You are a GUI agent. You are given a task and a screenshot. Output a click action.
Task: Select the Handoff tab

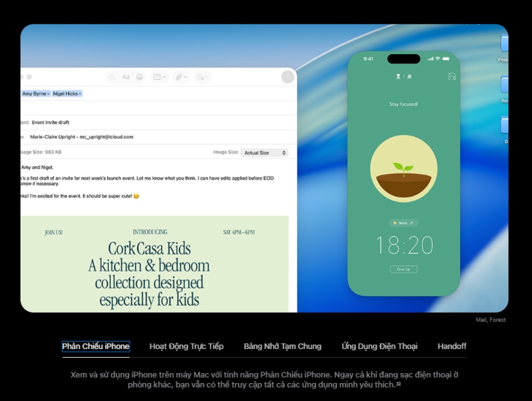click(x=452, y=346)
